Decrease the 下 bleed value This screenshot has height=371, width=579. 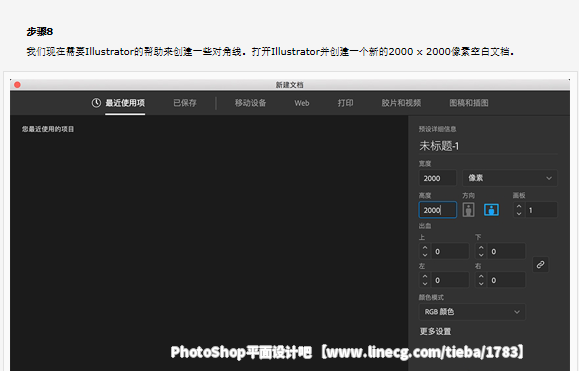coord(481,255)
